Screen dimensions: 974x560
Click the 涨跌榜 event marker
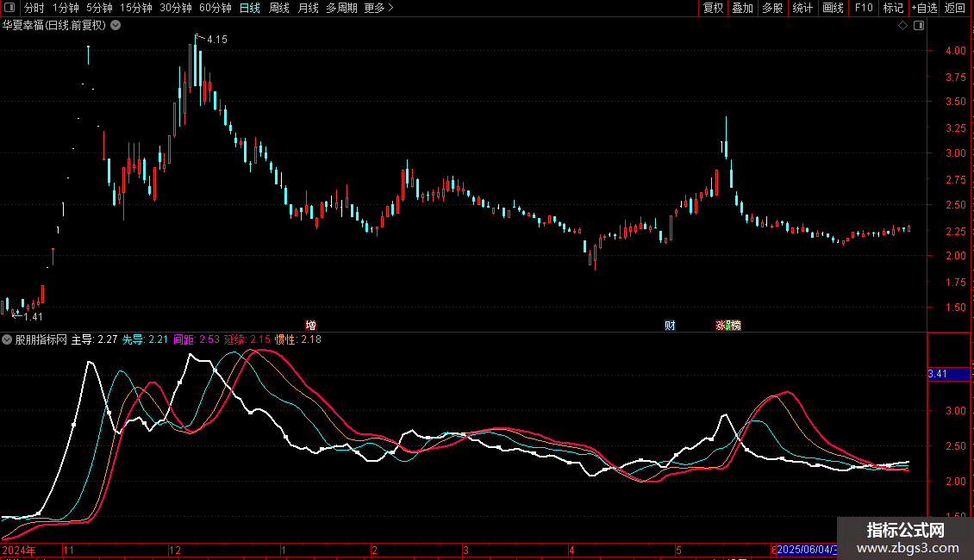tap(728, 326)
